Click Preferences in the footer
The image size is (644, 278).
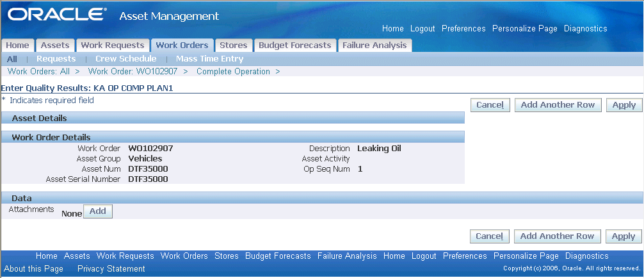[465, 256]
